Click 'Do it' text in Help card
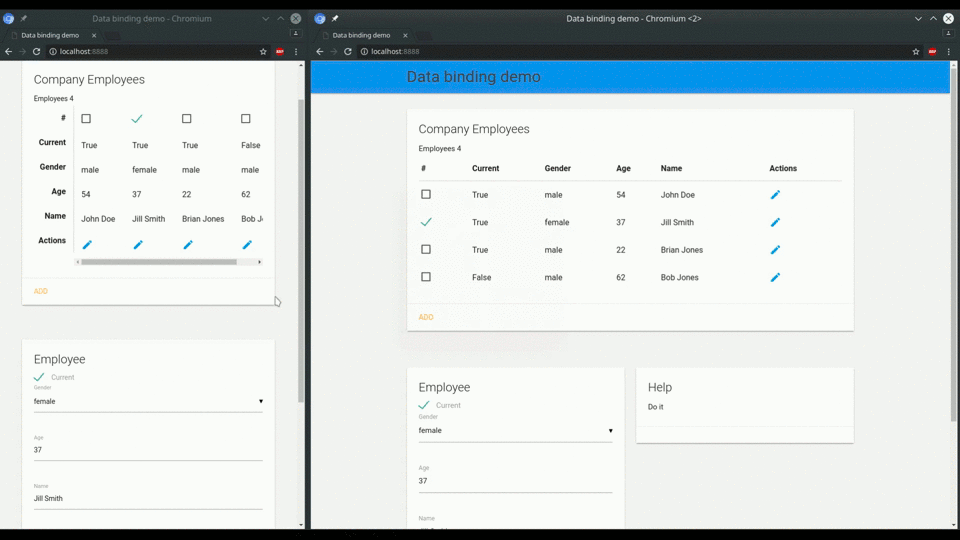960x540 pixels. (655, 407)
